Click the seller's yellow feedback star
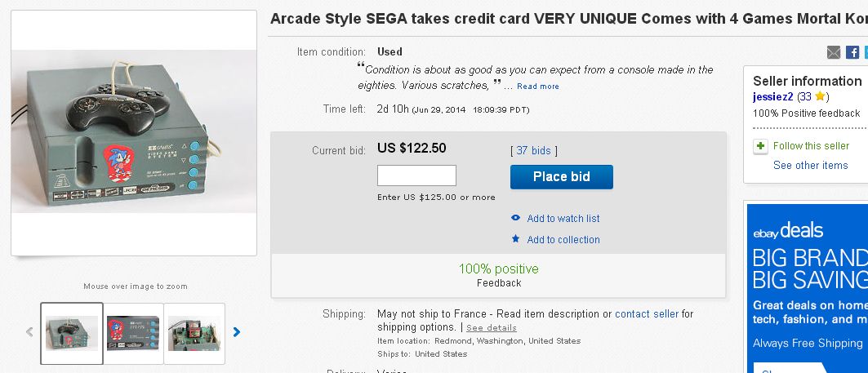 click(821, 96)
